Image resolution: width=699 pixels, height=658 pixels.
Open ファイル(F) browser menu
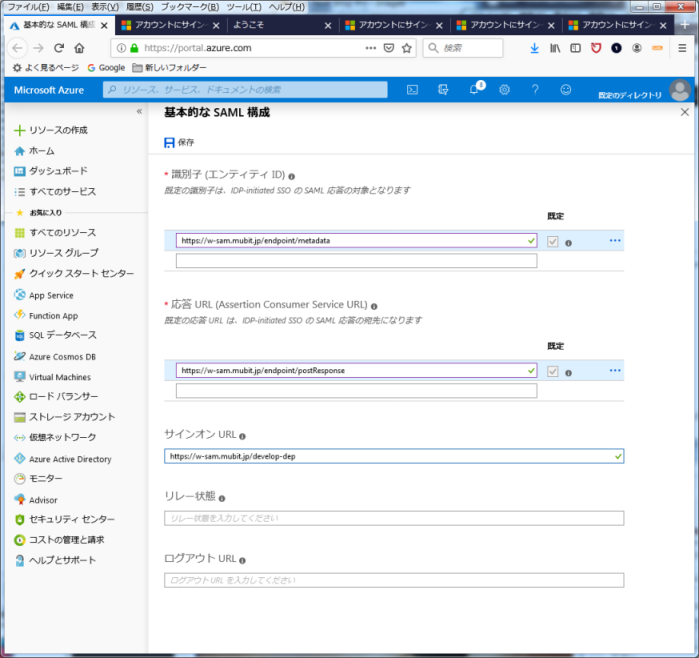29,7
